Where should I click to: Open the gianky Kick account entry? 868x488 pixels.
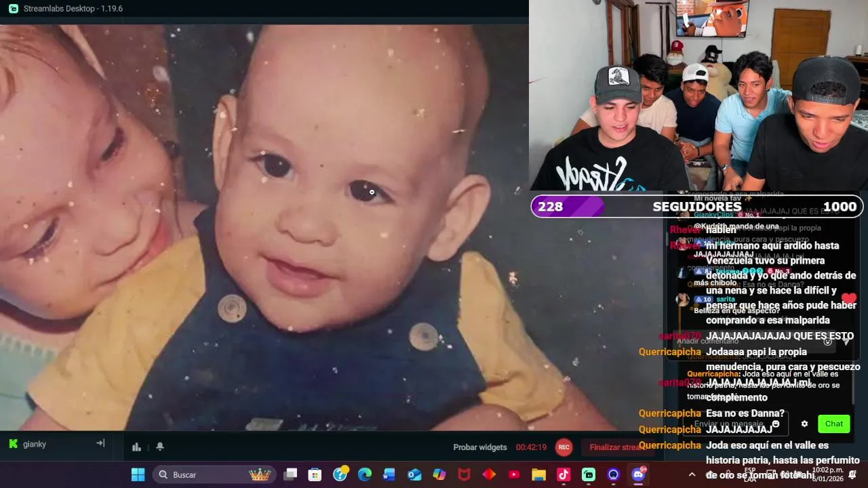point(28,444)
